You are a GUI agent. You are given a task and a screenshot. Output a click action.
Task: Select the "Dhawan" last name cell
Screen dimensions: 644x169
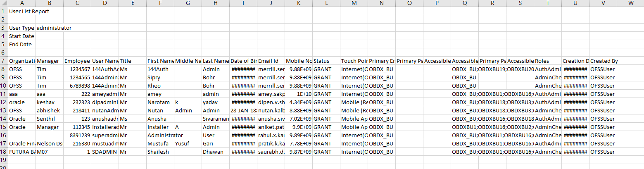215,152
